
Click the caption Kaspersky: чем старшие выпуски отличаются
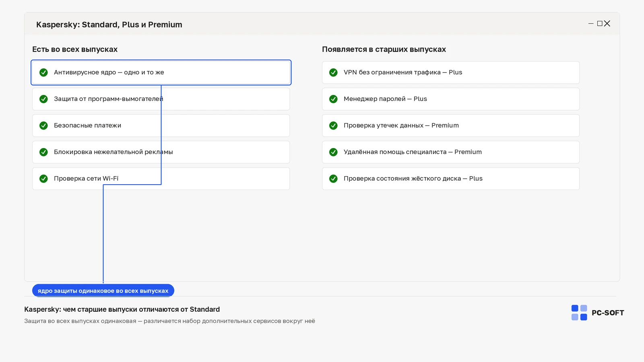122,309
